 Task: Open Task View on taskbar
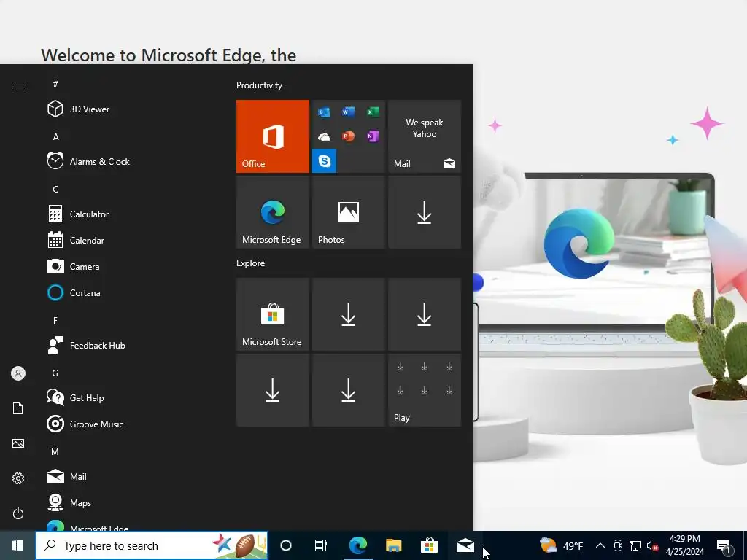(x=321, y=545)
